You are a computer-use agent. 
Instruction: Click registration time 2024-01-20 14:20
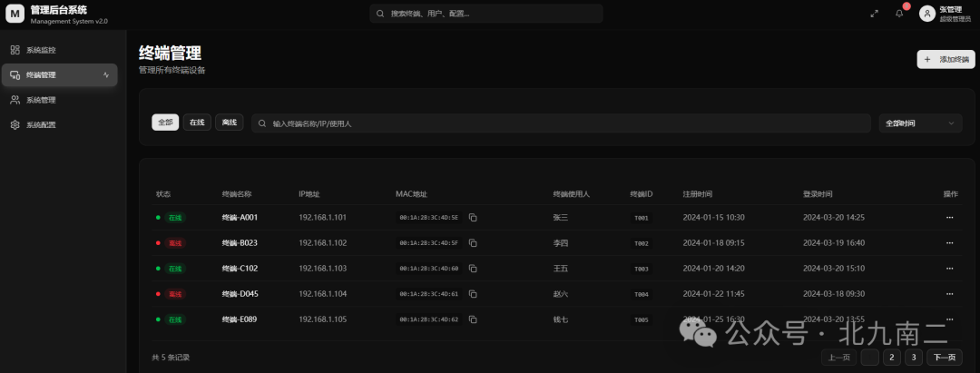(714, 269)
